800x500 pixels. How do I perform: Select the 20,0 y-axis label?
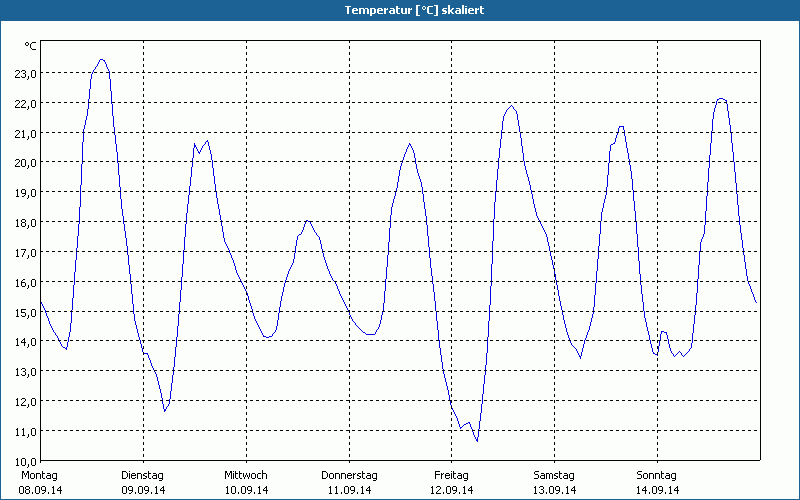[25, 163]
